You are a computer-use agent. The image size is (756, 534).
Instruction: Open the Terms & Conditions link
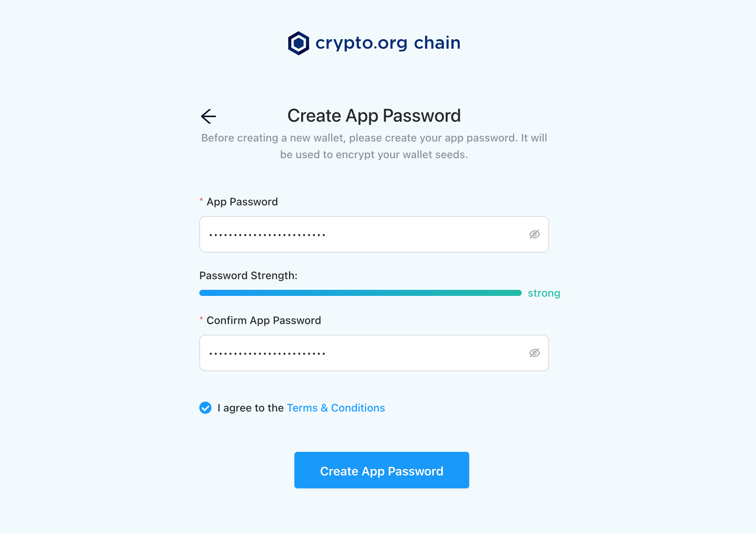336,408
